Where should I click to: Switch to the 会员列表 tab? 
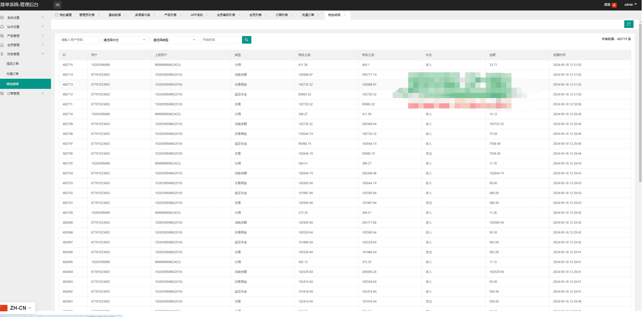[255, 15]
